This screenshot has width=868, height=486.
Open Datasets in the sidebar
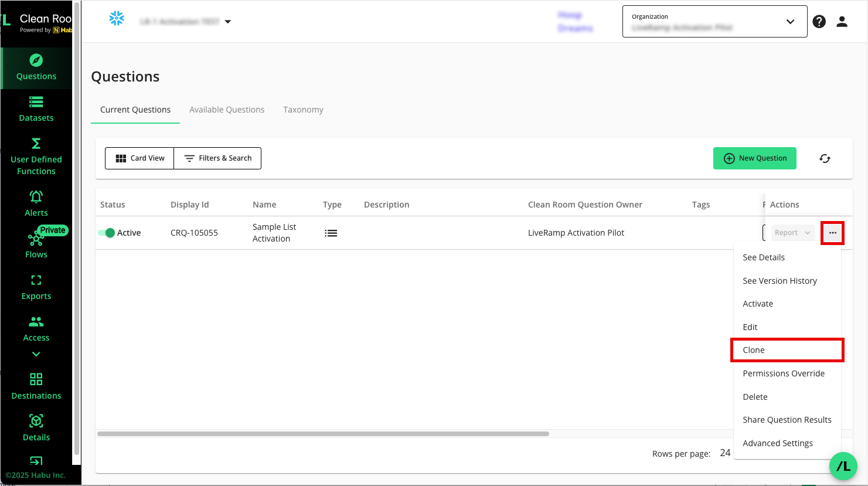tap(36, 110)
